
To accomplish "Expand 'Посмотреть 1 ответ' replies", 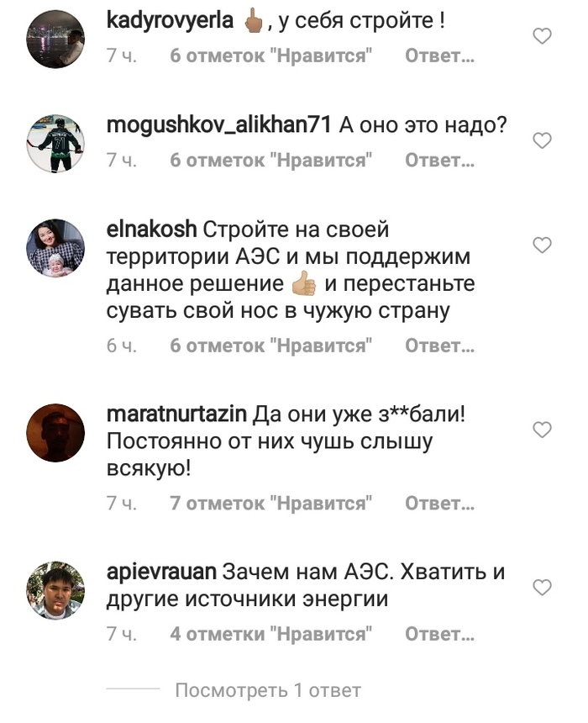I will pyautogui.click(x=268, y=690).
